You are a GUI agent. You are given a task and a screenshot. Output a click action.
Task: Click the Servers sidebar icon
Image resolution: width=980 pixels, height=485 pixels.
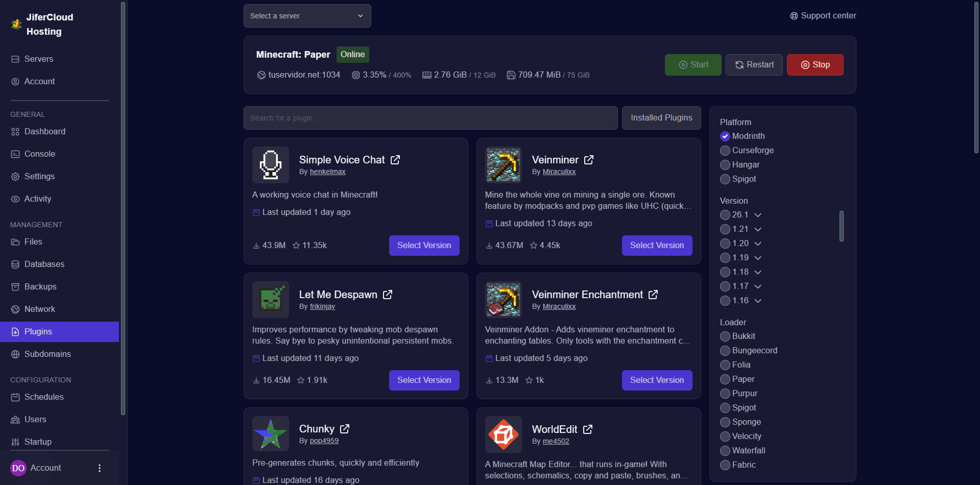pyautogui.click(x=15, y=59)
